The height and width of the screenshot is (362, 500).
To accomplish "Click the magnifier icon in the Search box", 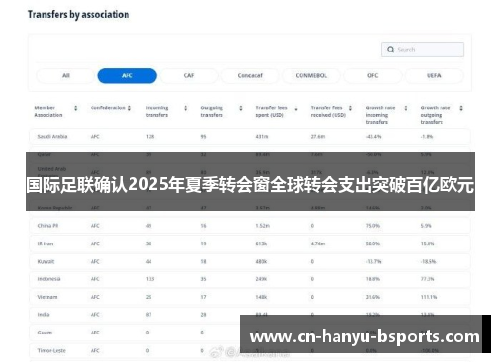I will 390,49.
